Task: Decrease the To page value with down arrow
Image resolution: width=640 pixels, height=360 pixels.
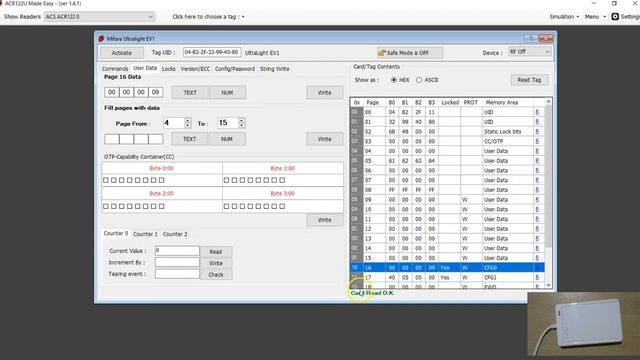Action: (x=242, y=125)
